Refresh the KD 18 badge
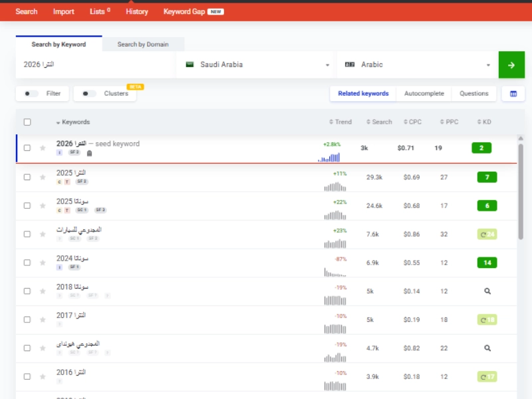The height and width of the screenshot is (399, 532). coord(487,320)
